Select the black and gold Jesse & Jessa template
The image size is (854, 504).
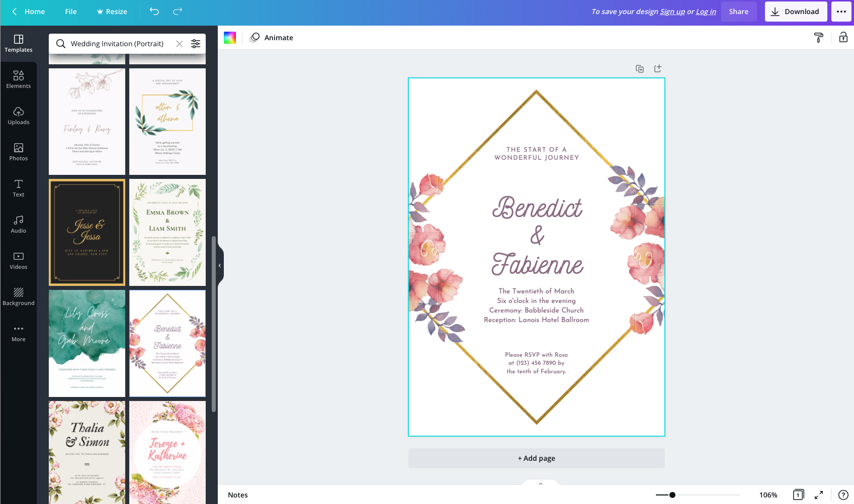tap(87, 232)
